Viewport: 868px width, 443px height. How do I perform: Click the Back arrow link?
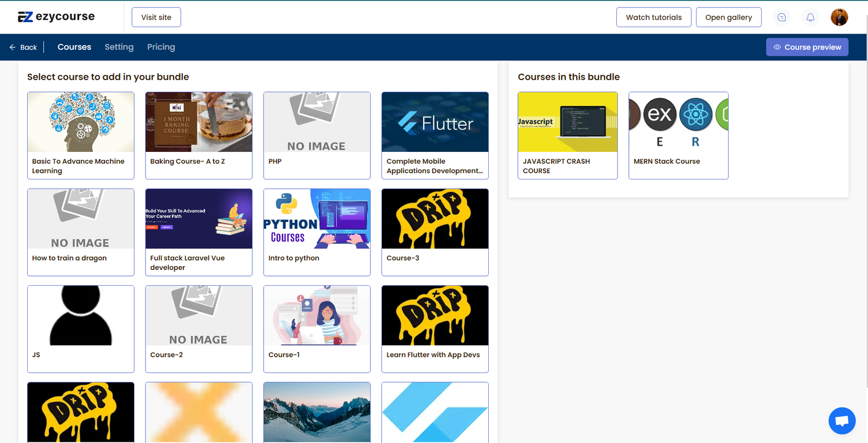[23, 47]
